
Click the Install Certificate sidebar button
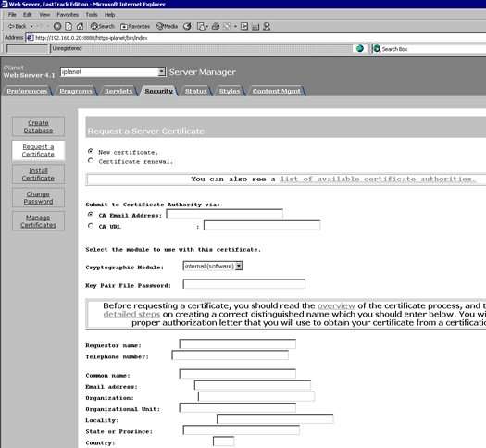point(38,174)
